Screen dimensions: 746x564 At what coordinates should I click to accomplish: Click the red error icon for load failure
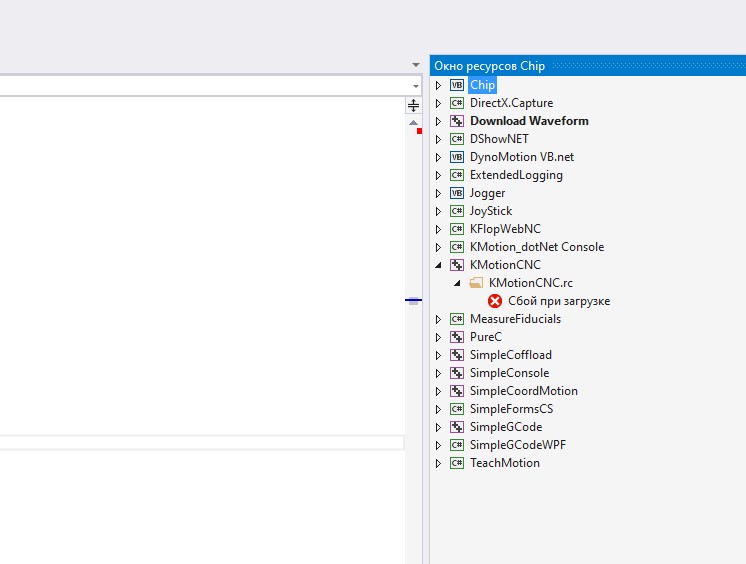coord(495,301)
